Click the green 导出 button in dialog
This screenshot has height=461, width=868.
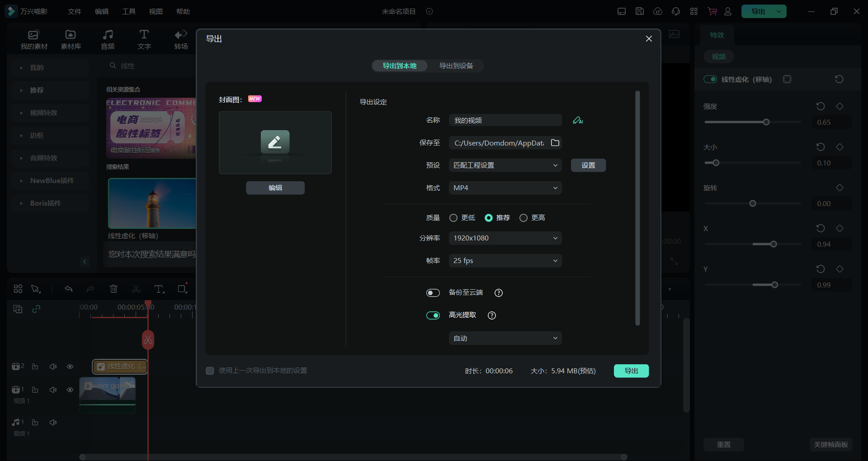631,371
